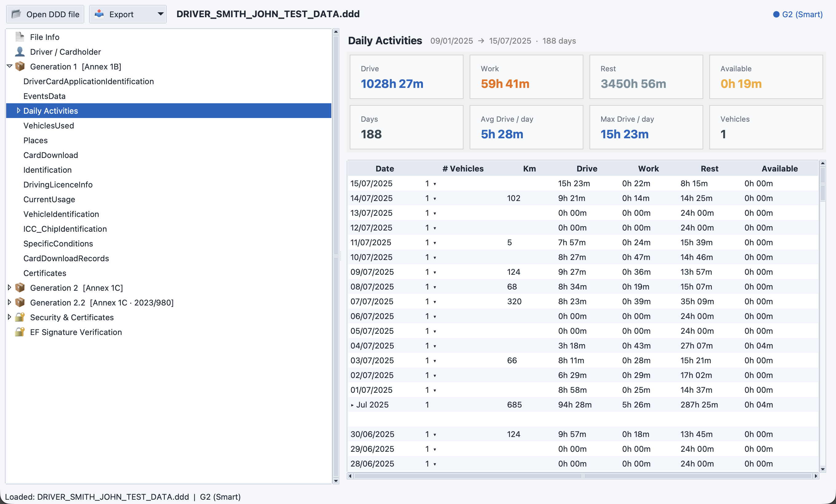
Task: Click the Generation 1 package icon
Action: (x=20, y=66)
